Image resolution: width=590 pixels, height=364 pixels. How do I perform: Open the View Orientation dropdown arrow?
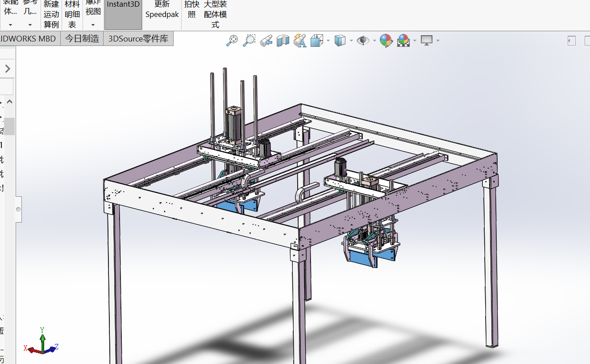(328, 41)
